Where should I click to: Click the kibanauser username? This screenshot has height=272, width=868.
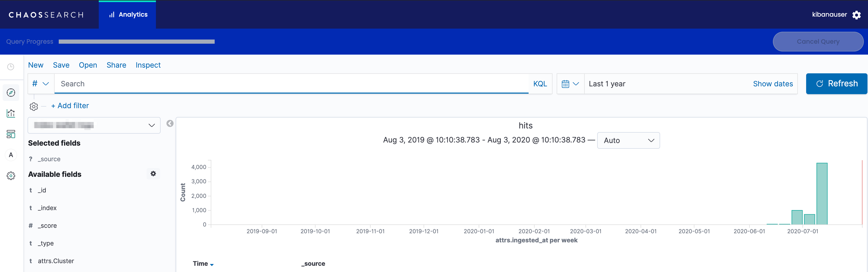pos(829,15)
